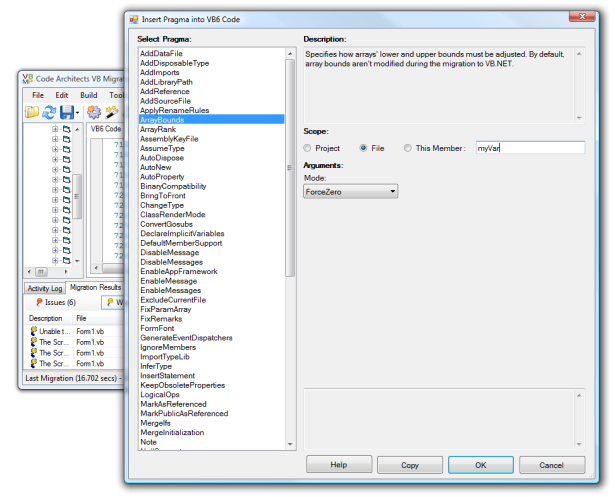Select EnableAppFramework pragma
Screen dimensions: 615x497
pyautogui.click(x=211, y=271)
